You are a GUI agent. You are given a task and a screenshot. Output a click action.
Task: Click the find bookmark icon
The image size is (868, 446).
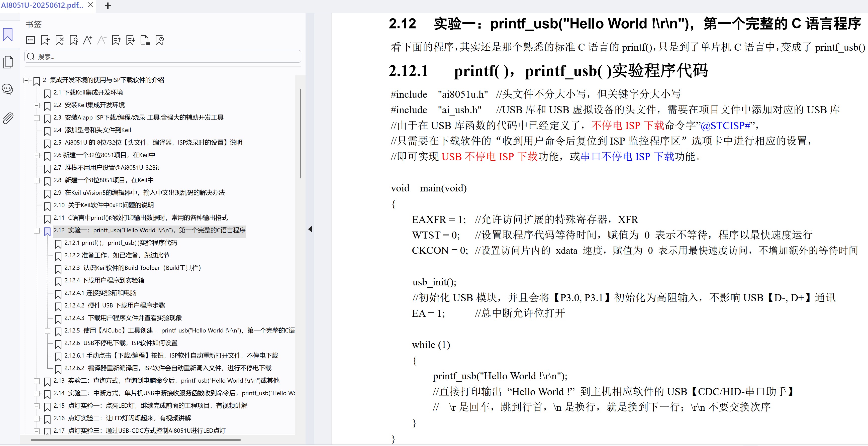(x=74, y=40)
